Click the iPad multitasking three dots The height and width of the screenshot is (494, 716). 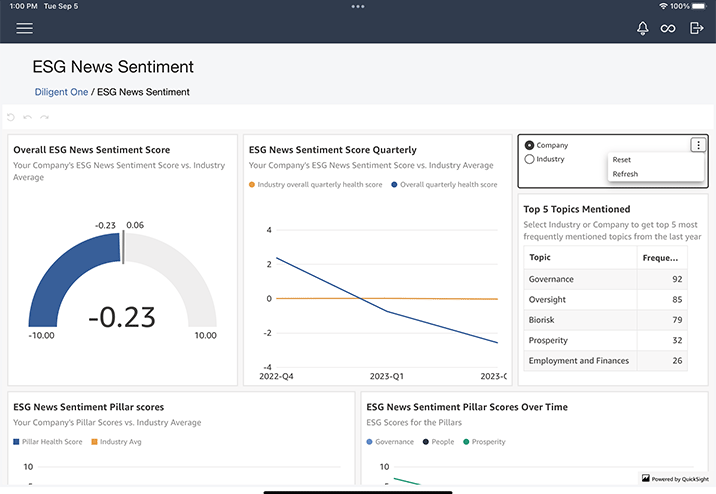pyautogui.click(x=358, y=6)
